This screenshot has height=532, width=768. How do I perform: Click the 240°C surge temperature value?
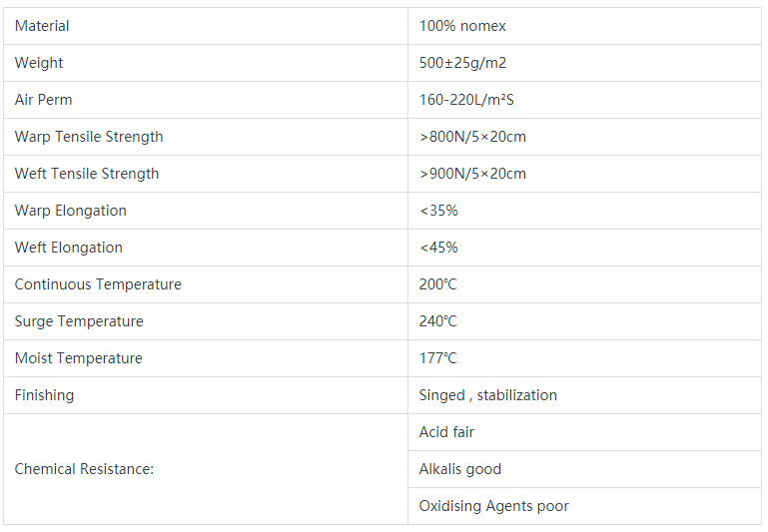click(x=437, y=321)
